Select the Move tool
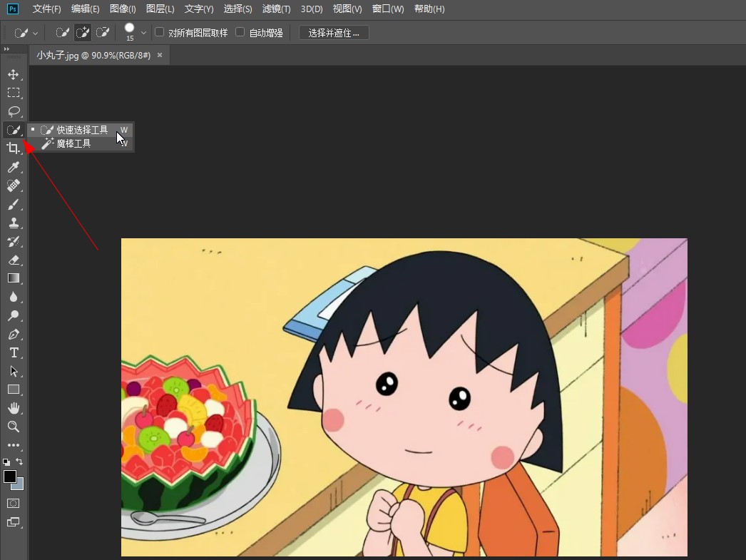Image resolution: width=746 pixels, height=560 pixels. click(x=14, y=75)
